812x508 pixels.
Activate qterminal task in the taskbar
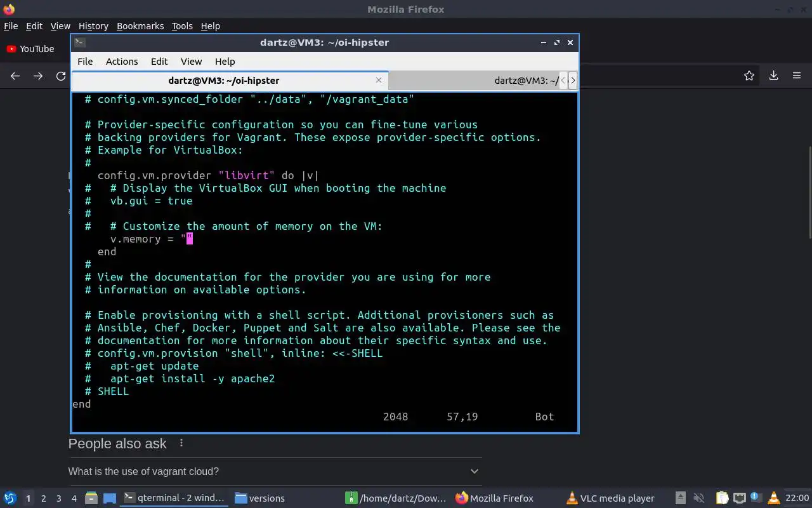[174, 498]
